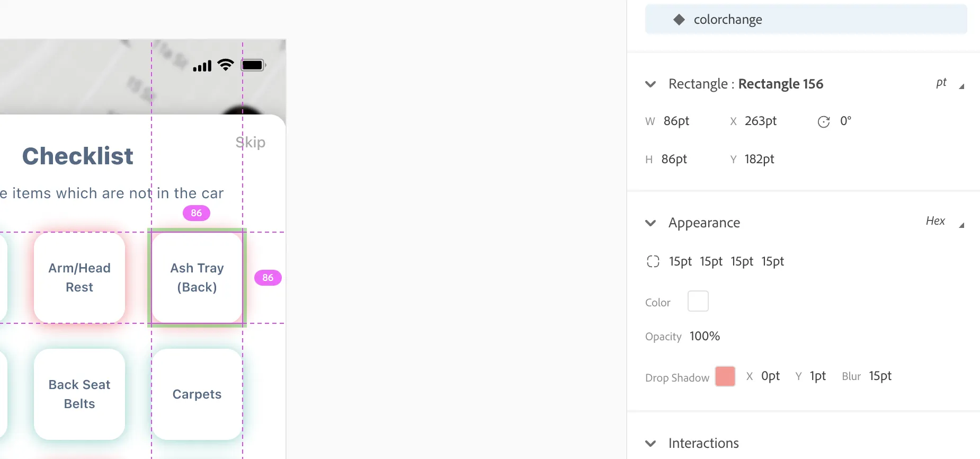
Task: Click the battery icon in phone preview
Action: pyautogui.click(x=253, y=65)
